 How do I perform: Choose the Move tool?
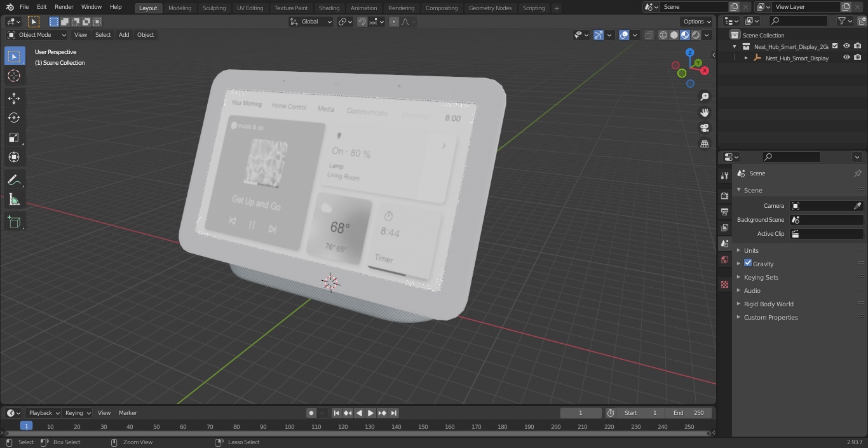pyautogui.click(x=14, y=98)
